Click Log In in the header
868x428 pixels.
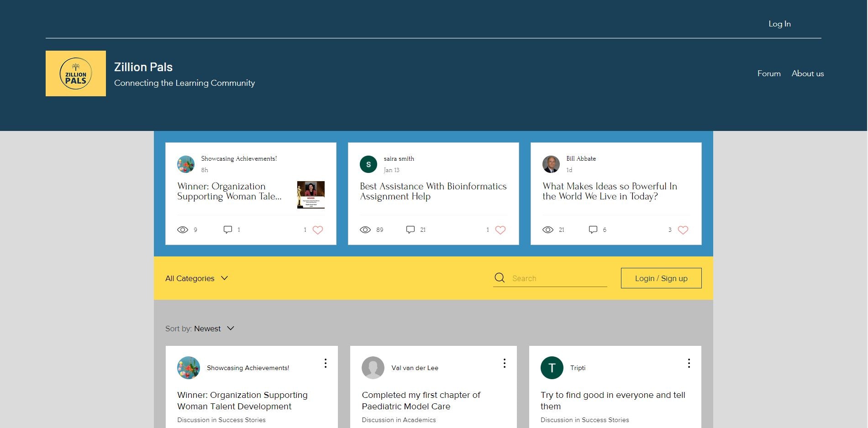(x=779, y=24)
